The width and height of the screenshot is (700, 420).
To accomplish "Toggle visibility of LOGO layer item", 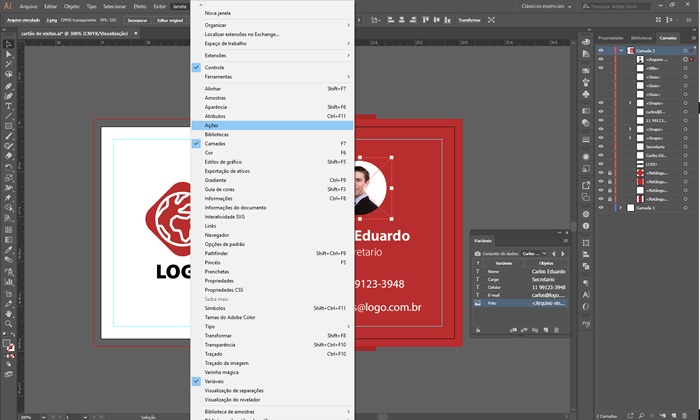I will [601, 164].
